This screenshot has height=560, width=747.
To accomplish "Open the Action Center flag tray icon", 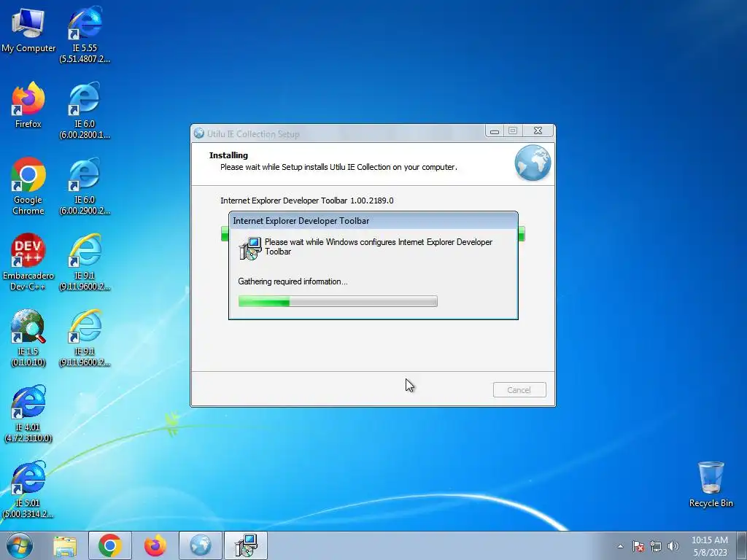I will pos(638,546).
